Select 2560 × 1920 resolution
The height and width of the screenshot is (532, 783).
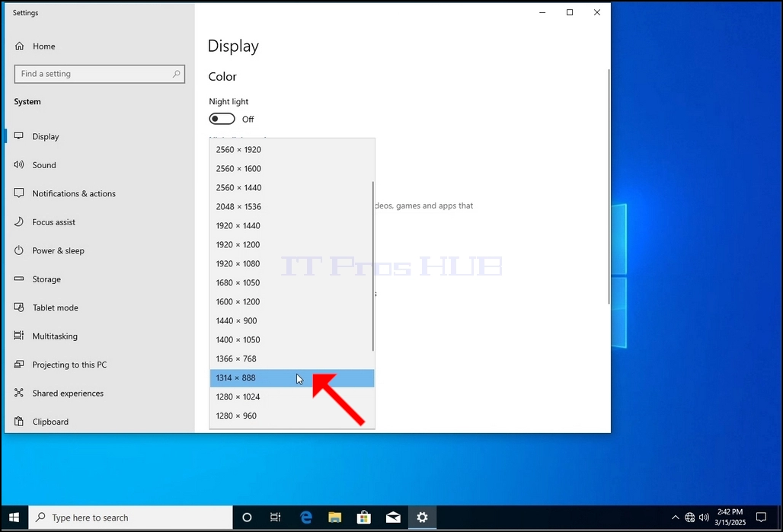tap(292, 150)
